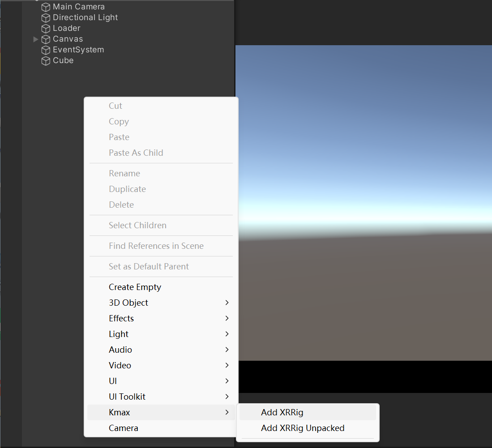Expand the Effects submenu arrow

[x=227, y=319]
